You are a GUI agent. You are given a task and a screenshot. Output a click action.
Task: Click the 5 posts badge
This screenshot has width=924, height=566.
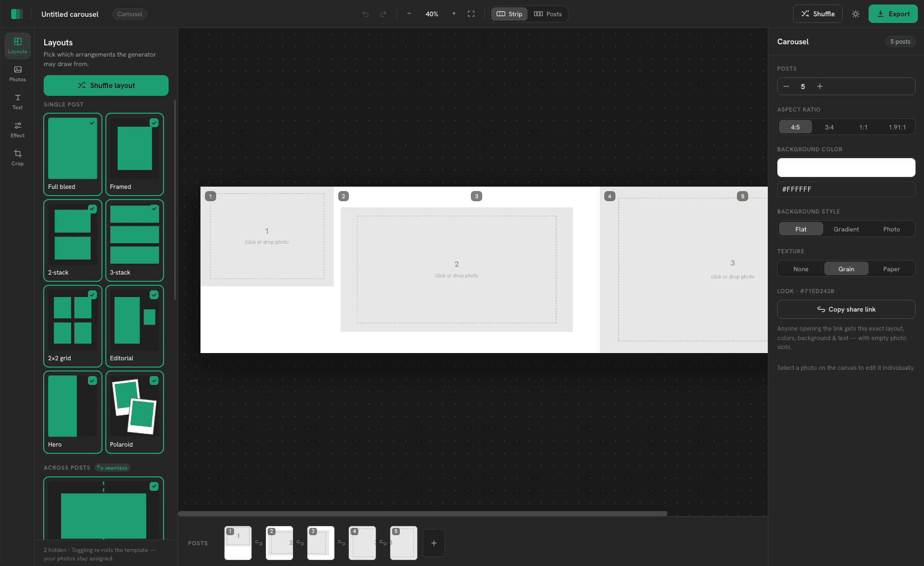tap(900, 41)
